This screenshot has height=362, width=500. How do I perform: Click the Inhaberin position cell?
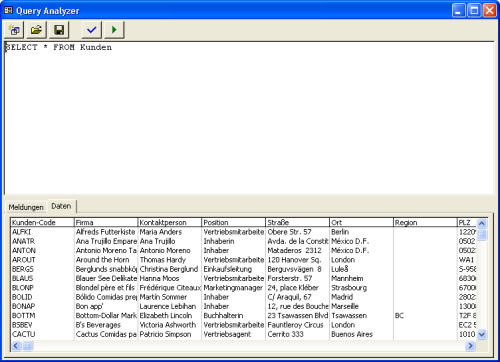click(234, 241)
